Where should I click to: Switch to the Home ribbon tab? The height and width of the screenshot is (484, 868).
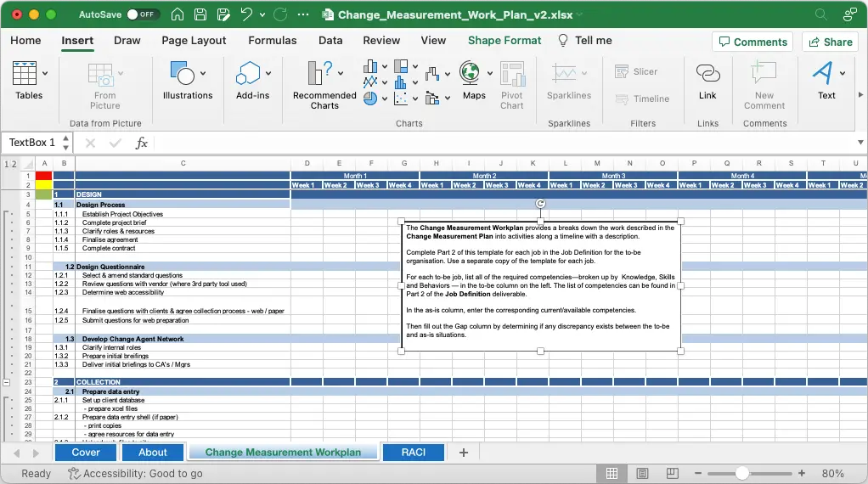coord(25,41)
